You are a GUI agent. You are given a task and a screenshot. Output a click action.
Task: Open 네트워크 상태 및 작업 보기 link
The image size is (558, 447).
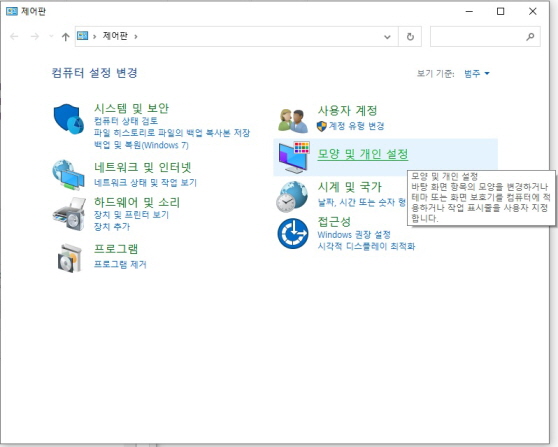(x=145, y=183)
